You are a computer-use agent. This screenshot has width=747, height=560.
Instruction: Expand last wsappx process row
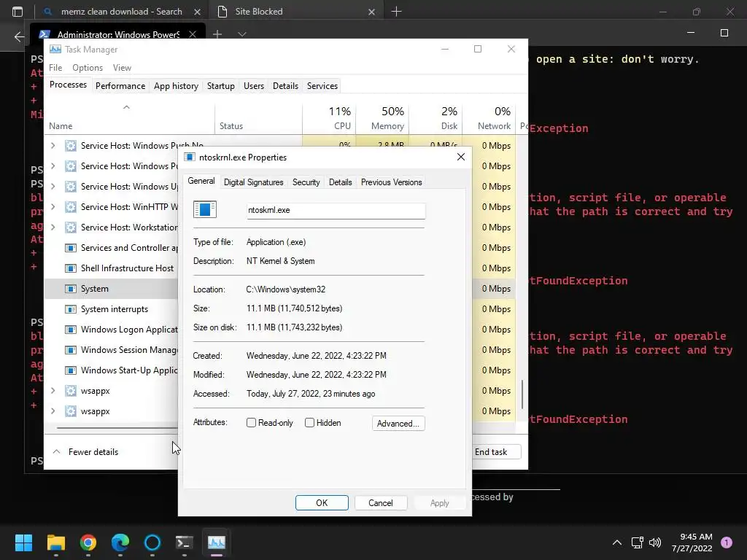click(x=53, y=411)
